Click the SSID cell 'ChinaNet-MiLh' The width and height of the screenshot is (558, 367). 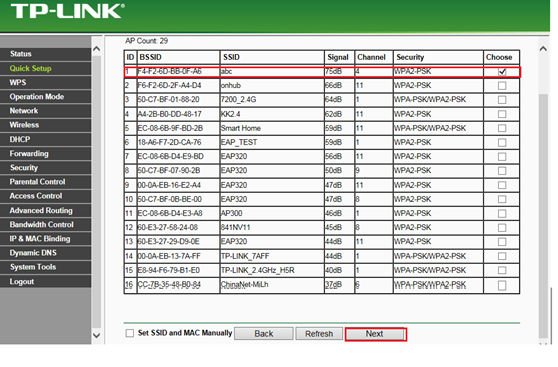click(x=244, y=284)
